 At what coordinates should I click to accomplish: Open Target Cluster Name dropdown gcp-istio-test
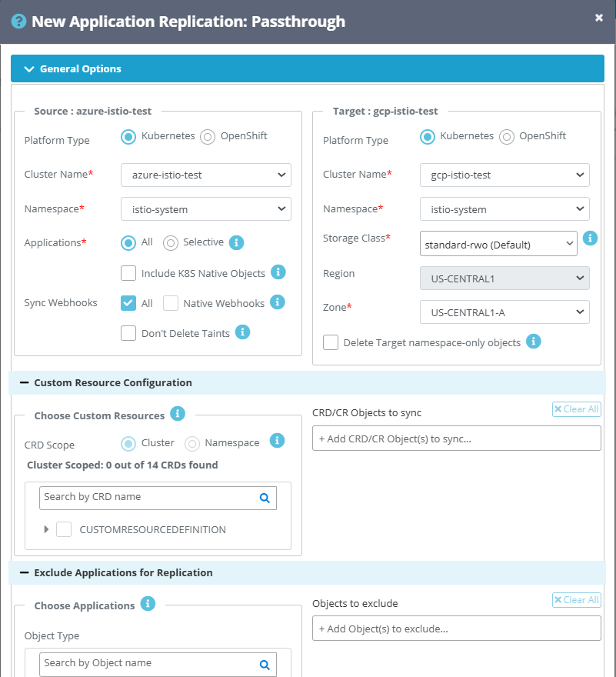[x=504, y=175]
